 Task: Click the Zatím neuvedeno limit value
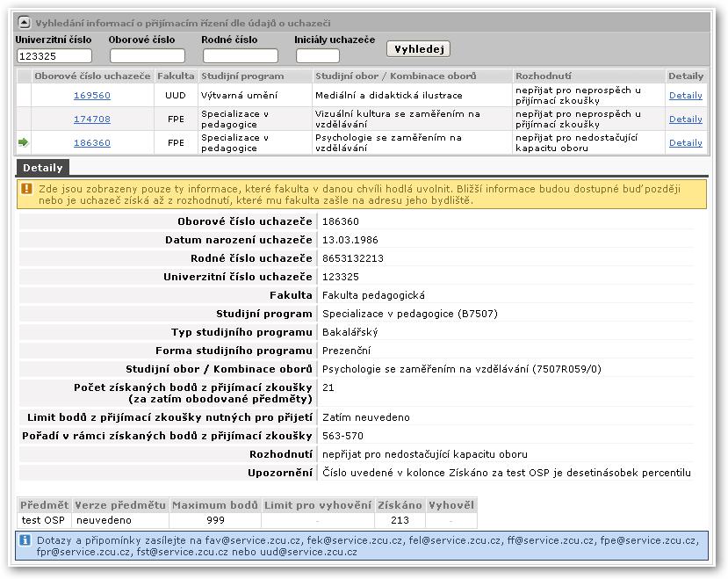366,417
